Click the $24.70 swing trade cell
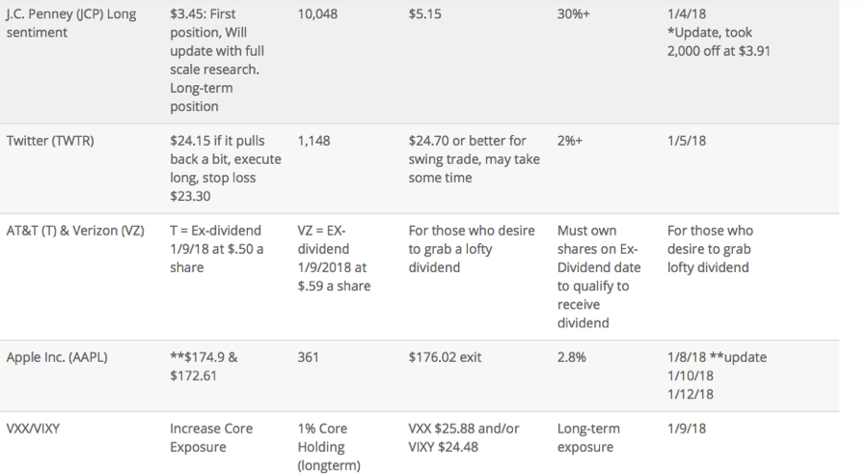The width and height of the screenshot is (868, 474). pyautogui.click(x=474, y=159)
